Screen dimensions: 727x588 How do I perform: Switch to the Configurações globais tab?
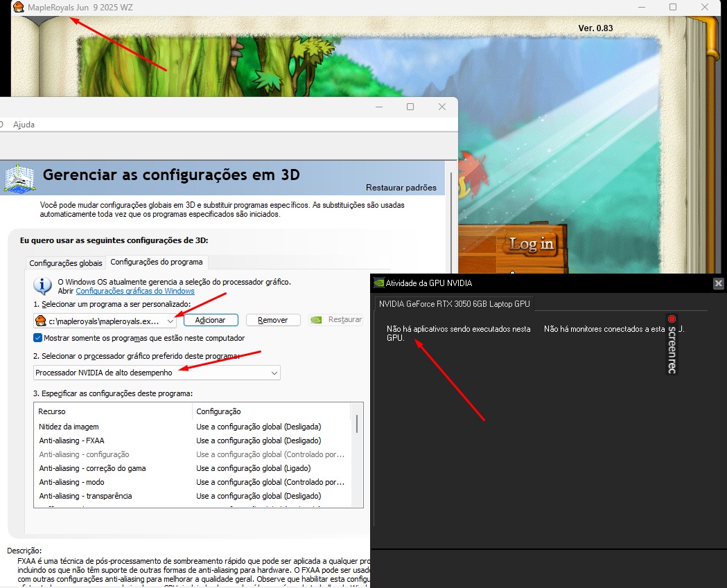tap(65, 263)
